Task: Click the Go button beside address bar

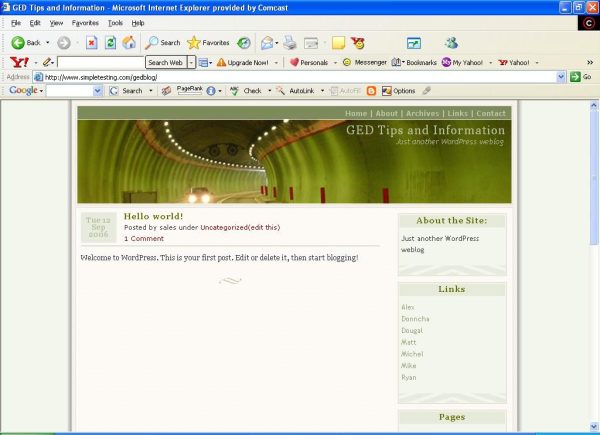Action: click(581, 77)
